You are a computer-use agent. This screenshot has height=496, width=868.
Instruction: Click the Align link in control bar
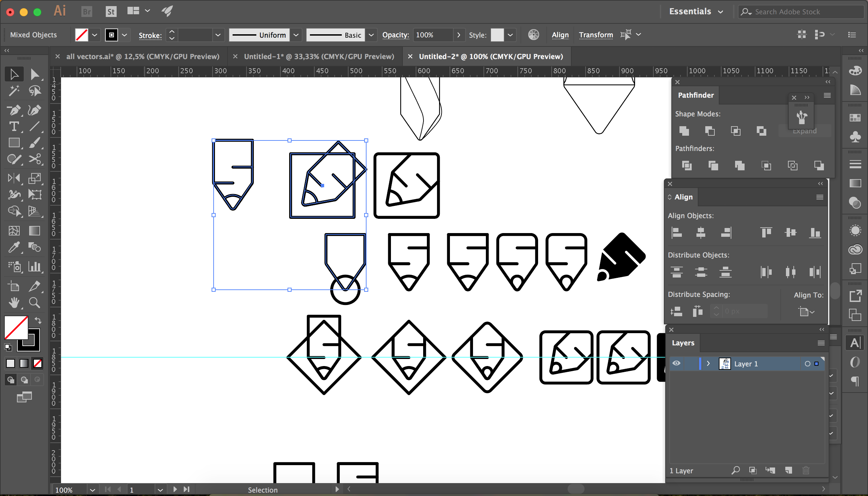coord(560,35)
